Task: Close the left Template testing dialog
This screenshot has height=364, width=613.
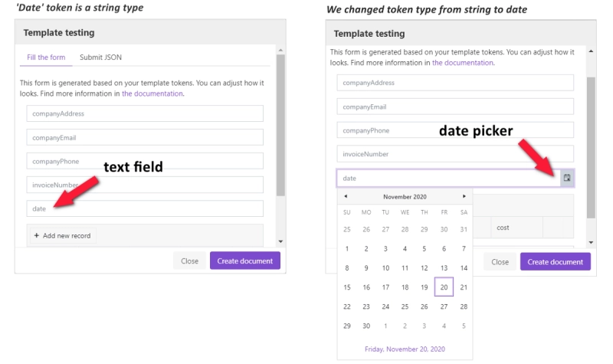Action: [189, 261]
